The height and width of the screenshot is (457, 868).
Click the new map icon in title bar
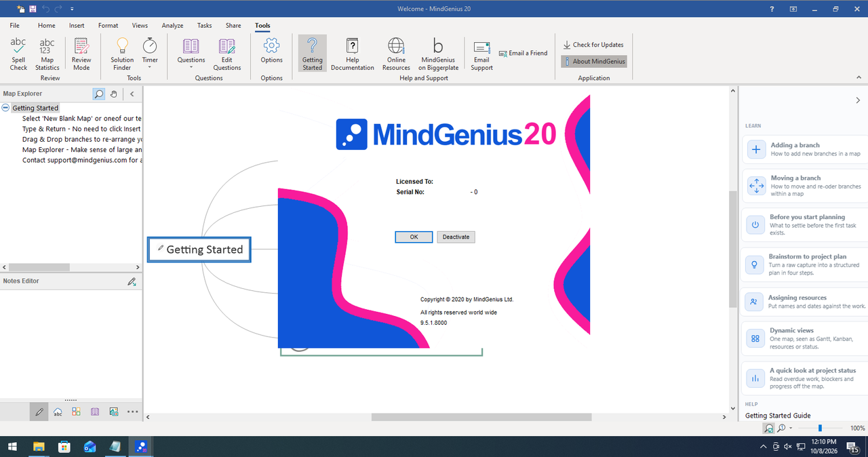tap(20, 9)
